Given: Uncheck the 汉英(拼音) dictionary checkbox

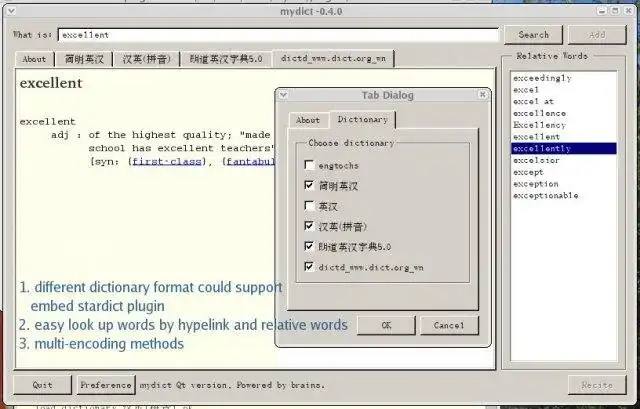Looking at the screenshot, I should 309,226.
